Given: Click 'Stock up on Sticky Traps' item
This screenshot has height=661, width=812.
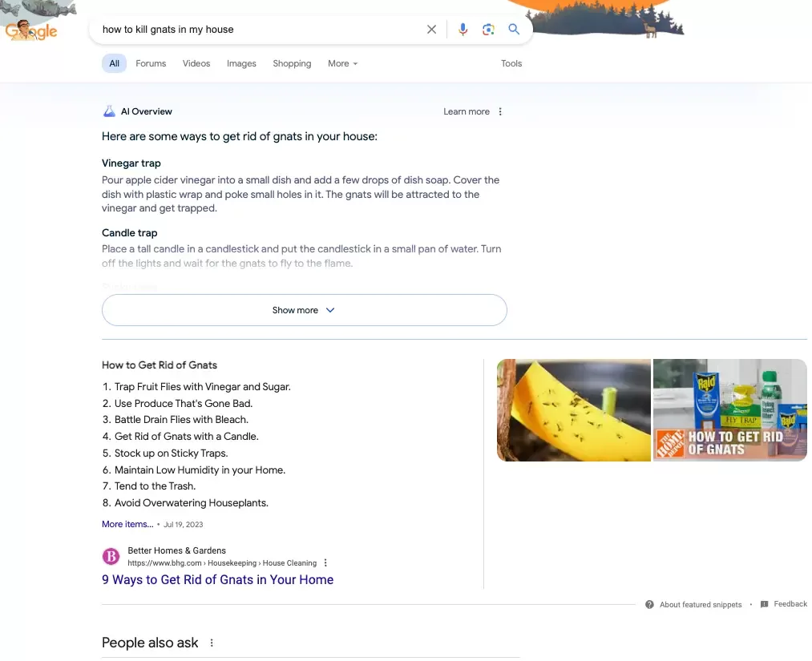Looking at the screenshot, I should (171, 453).
